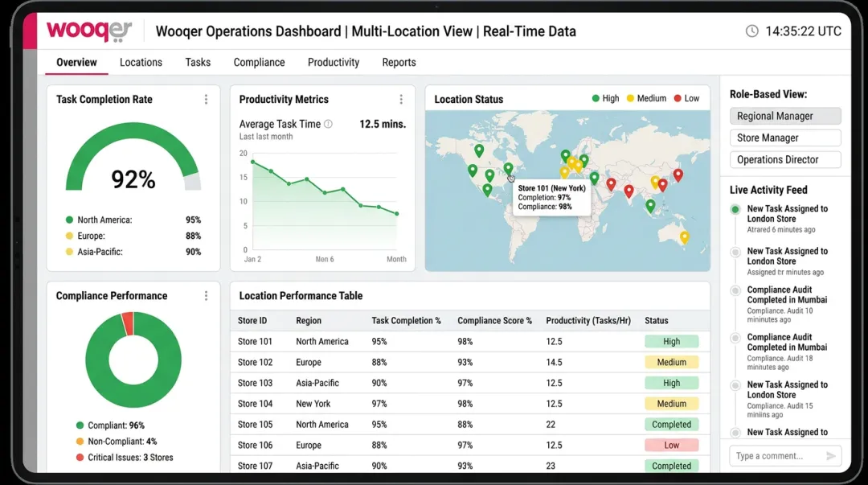Switch to the Overview tab

76,63
